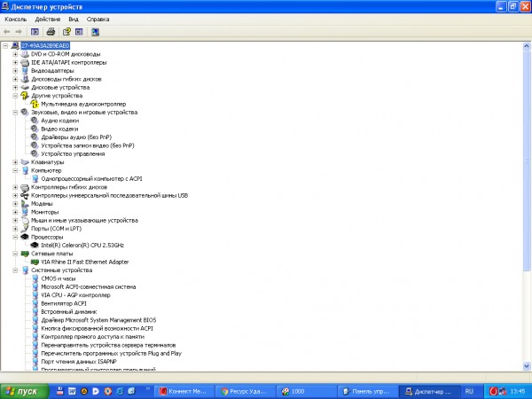Switch to the 1000 taskbar window

pyautogui.click(x=307, y=391)
